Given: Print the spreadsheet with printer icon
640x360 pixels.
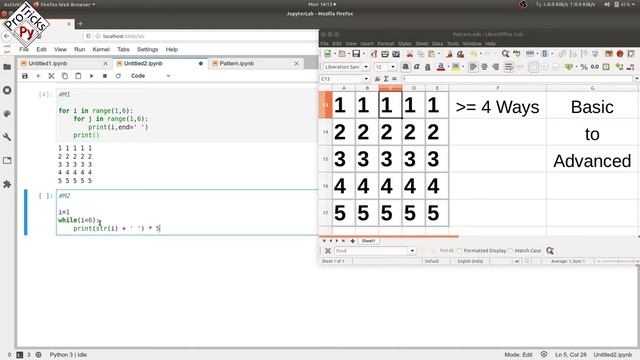Looking at the screenshot, I should [x=384, y=54].
